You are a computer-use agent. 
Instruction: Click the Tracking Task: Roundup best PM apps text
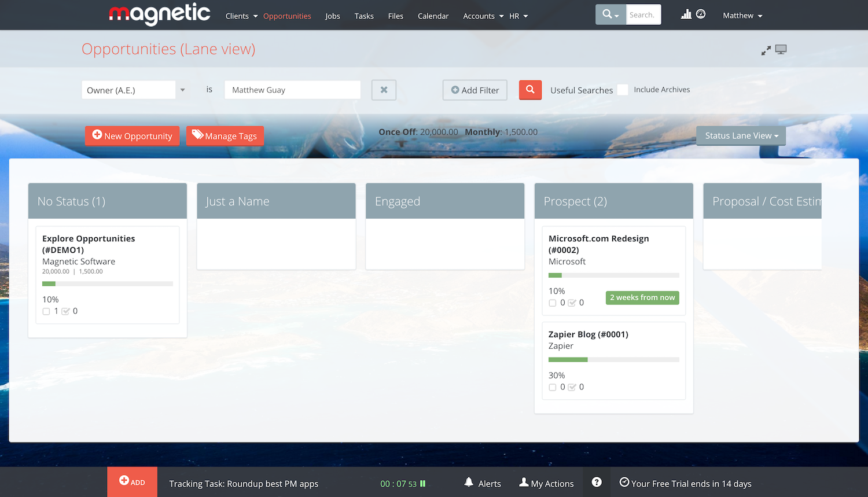[244, 484]
